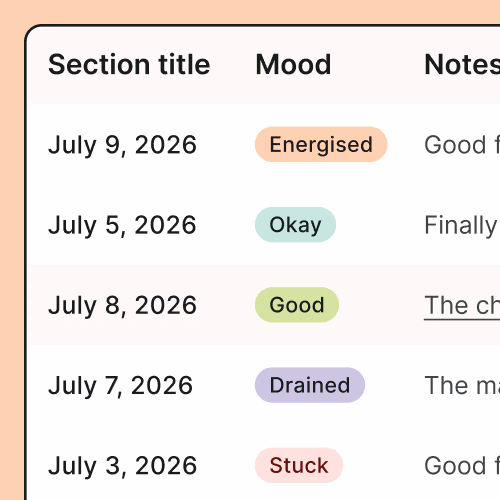Click the Mood column header
The width and height of the screenshot is (500, 500).
pos(293,64)
